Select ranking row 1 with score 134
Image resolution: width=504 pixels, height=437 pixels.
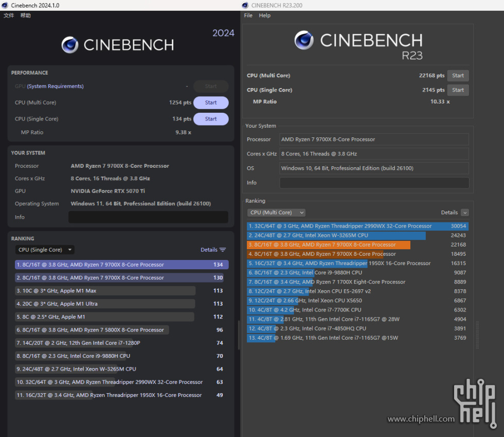(x=122, y=265)
